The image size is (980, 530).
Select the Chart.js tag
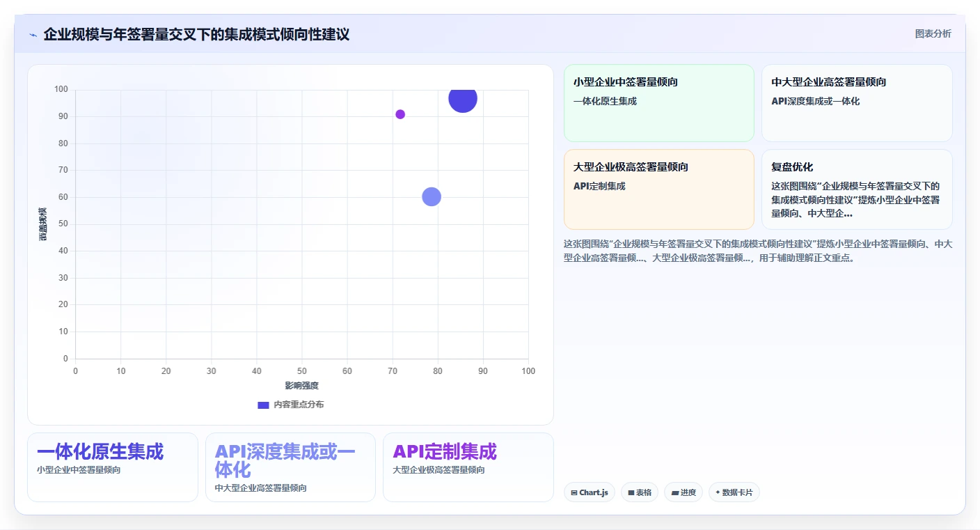pyautogui.click(x=590, y=492)
